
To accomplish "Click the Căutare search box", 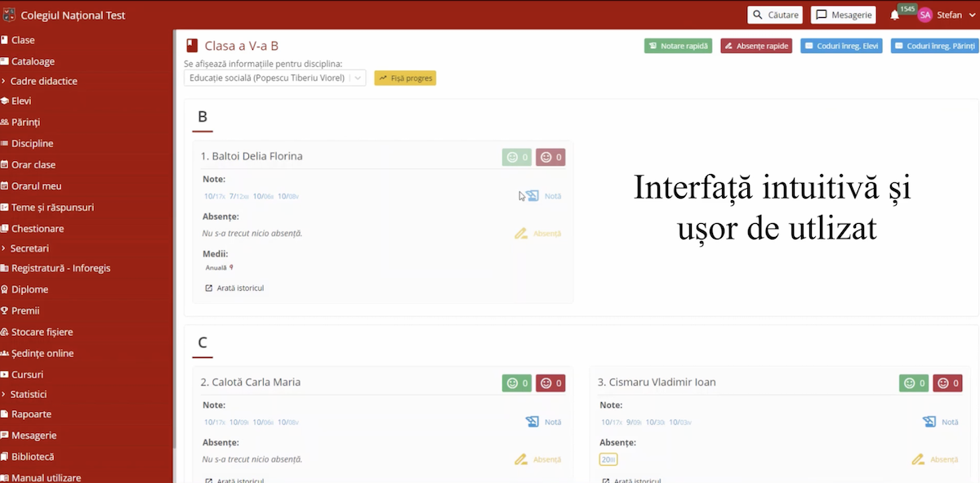I will coord(774,15).
